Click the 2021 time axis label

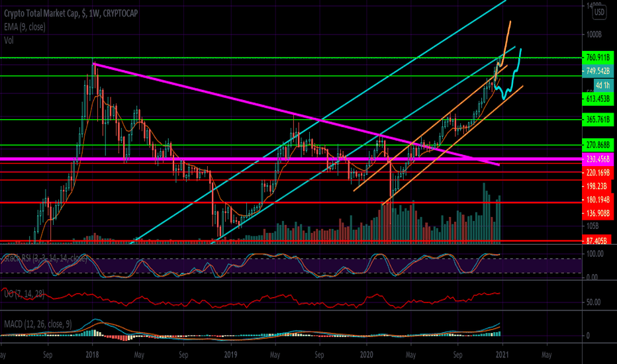(502, 355)
